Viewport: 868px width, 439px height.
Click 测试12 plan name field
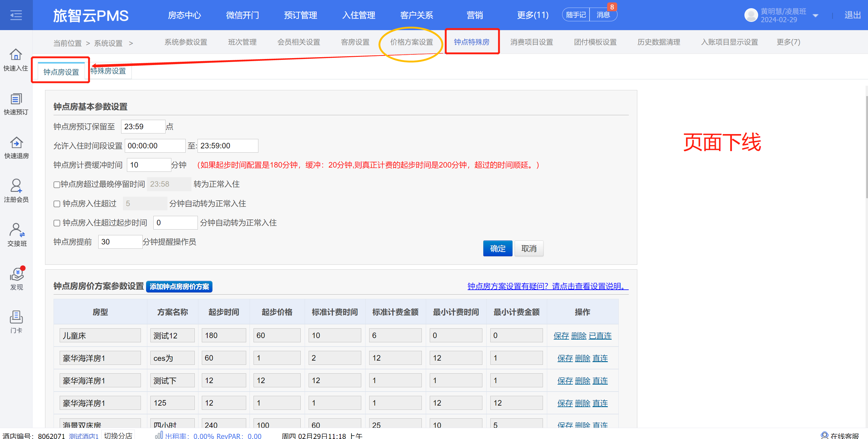point(172,336)
